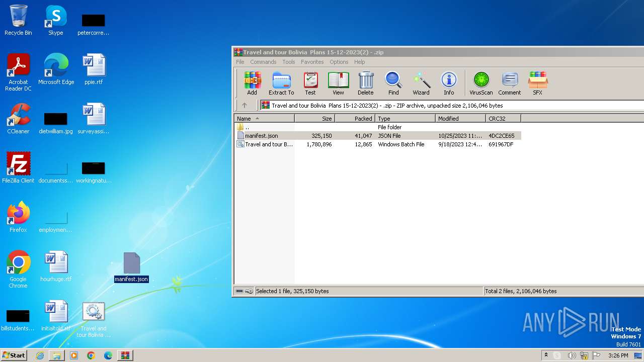Select the Firefox desktop shortcut
Screen dimensions: 644x362
(18, 217)
